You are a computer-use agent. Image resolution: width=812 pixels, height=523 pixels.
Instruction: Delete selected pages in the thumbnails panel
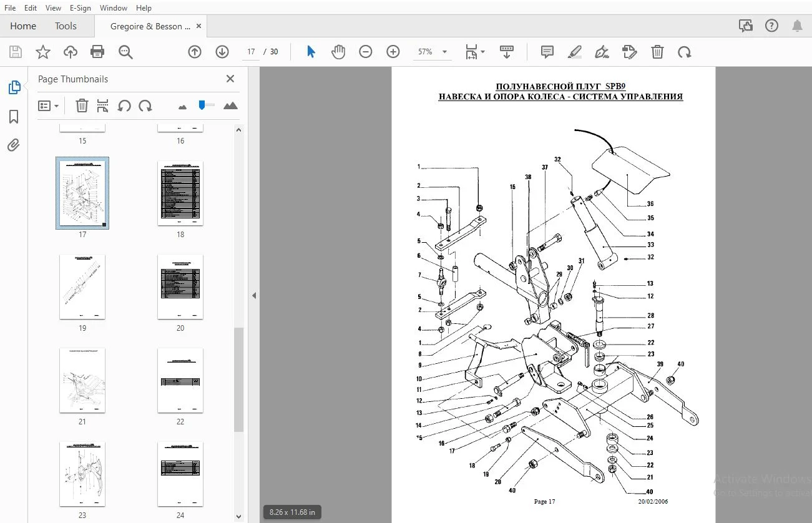click(82, 106)
